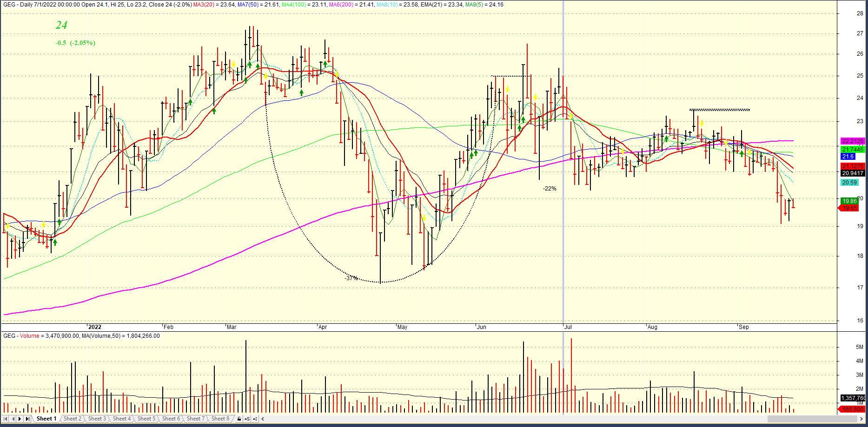Click the -22% annotation label on the chart
This screenshot has height=427, width=868.
tap(549, 189)
